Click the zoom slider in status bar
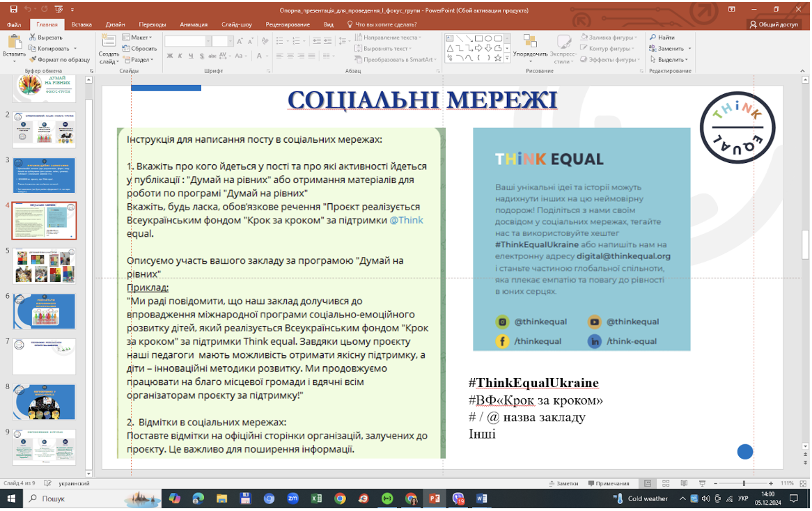Viewport: 812px width, 511px height. click(744, 484)
